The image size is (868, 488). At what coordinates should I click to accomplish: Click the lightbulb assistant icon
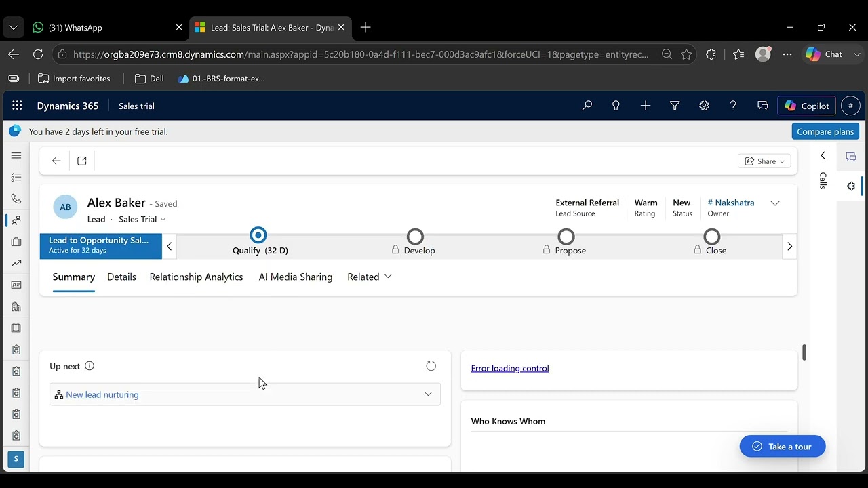pyautogui.click(x=616, y=106)
